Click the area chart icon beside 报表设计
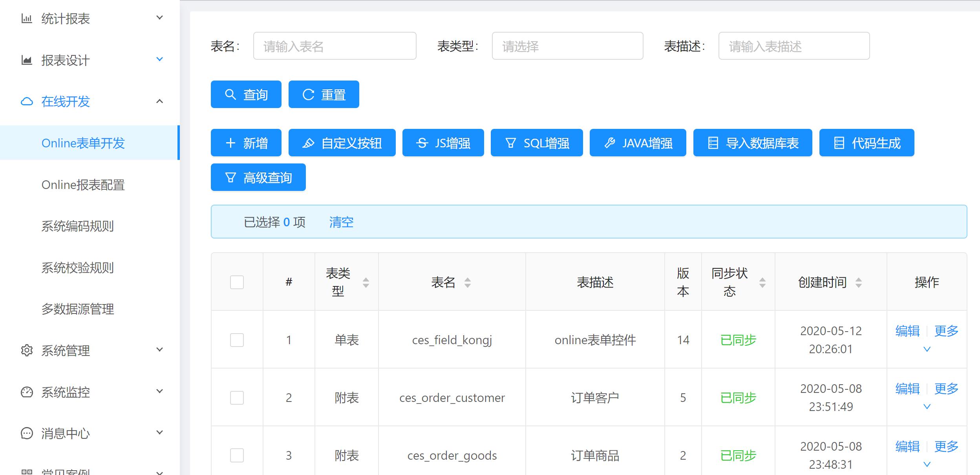 click(x=26, y=60)
